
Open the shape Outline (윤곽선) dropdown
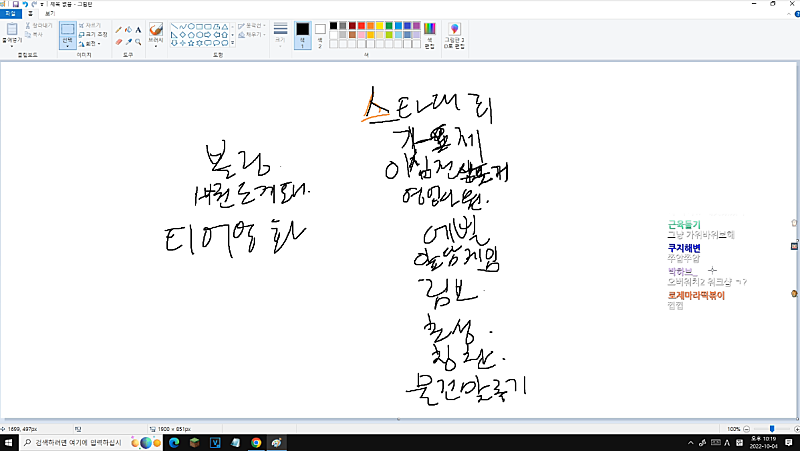tap(252, 26)
